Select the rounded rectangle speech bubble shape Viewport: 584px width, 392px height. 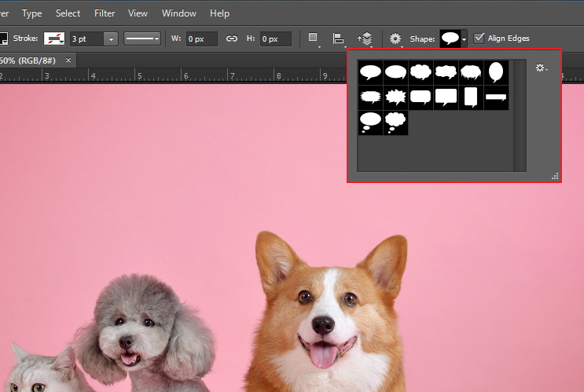[x=421, y=97]
